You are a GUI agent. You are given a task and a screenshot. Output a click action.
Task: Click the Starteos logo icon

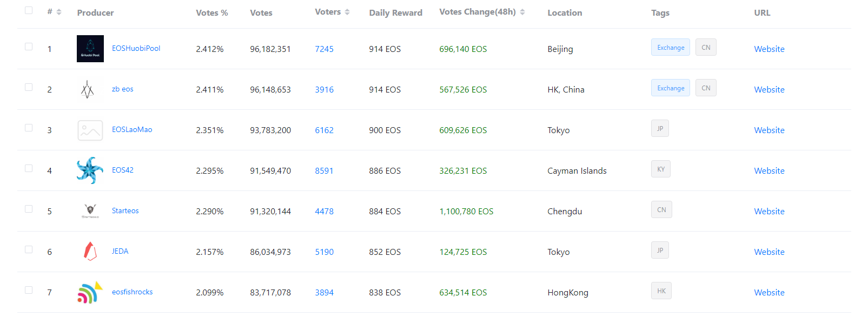(x=90, y=210)
